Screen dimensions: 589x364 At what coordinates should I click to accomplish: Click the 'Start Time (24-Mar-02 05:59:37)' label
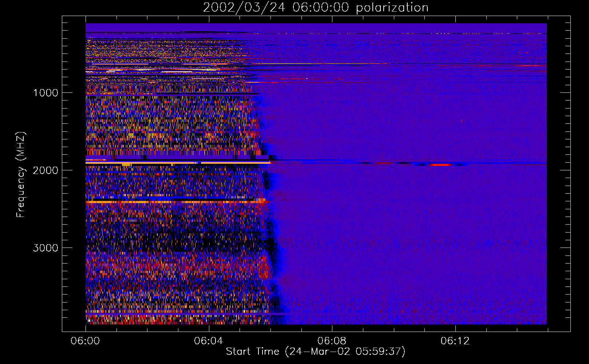pyautogui.click(x=316, y=352)
